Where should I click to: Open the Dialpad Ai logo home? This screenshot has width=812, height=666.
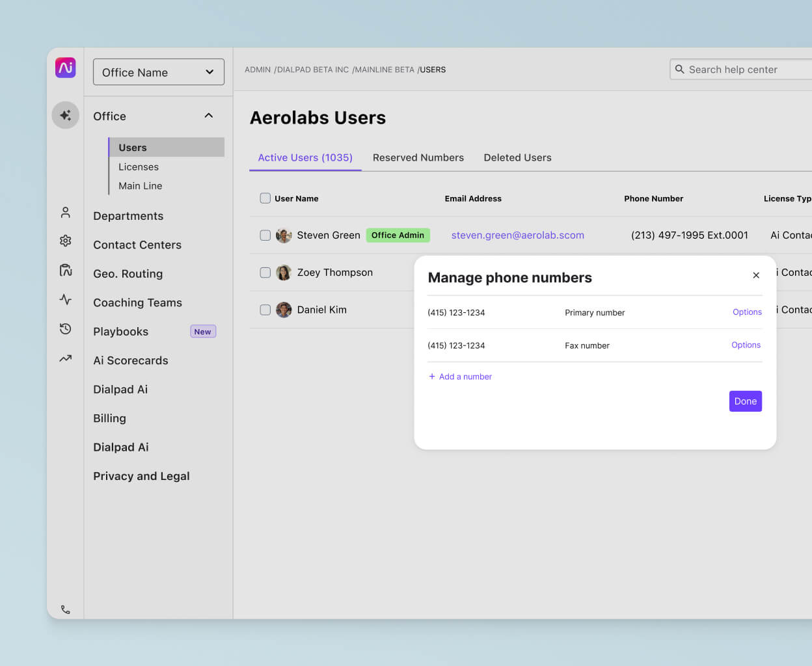(66, 68)
